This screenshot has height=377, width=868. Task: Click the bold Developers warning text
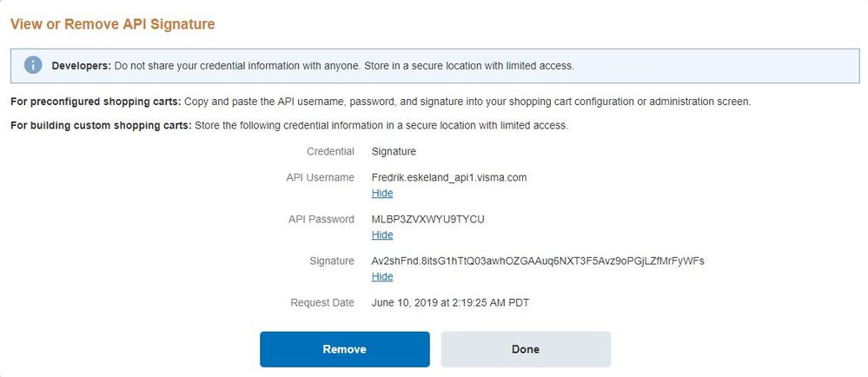pyautogui.click(x=81, y=65)
